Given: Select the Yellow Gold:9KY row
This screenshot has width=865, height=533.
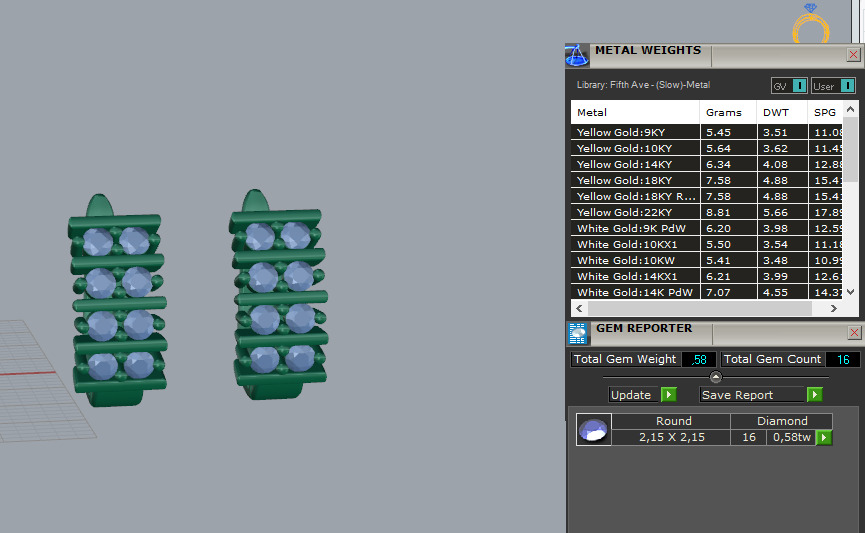Looking at the screenshot, I should click(x=707, y=132).
